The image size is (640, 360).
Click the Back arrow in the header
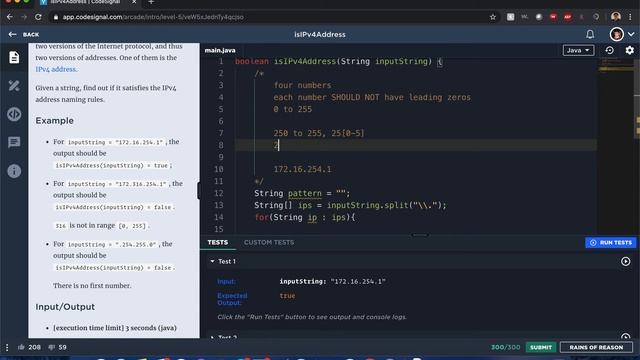coord(12,35)
